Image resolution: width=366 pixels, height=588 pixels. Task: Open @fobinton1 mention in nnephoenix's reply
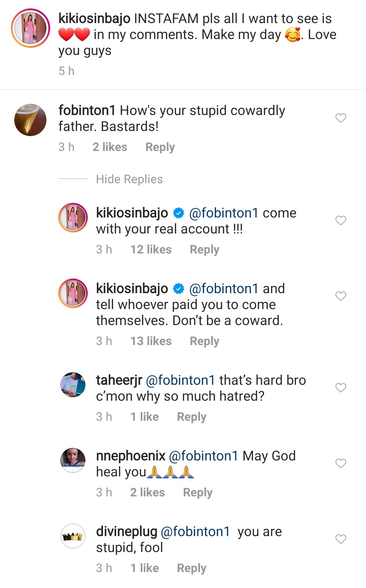click(x=203, y=456)
